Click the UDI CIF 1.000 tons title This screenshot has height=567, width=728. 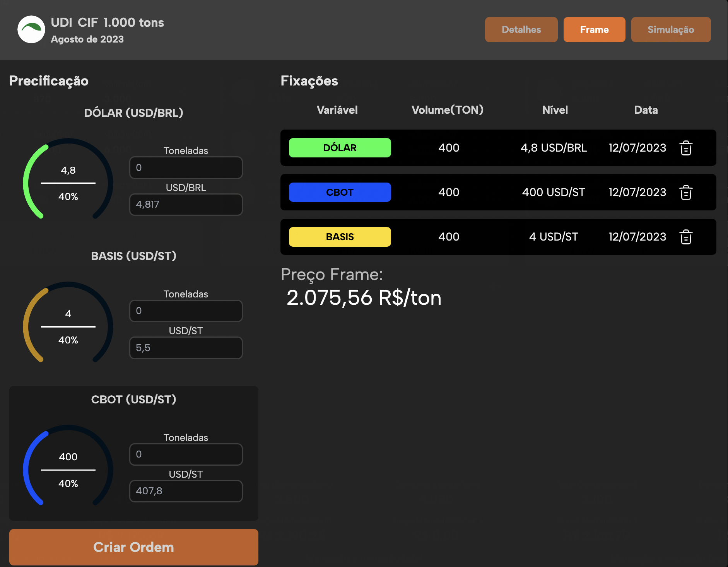pos(108,22)
